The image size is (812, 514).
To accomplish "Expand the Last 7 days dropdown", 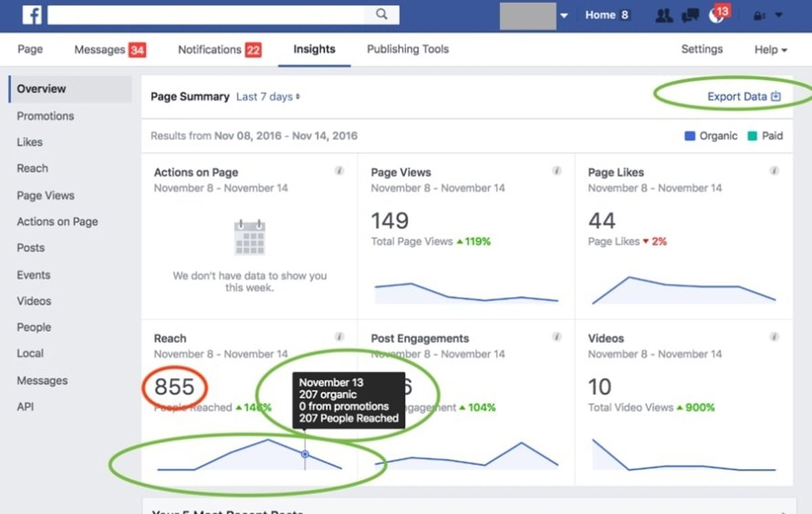I will (x=268, y=97).
